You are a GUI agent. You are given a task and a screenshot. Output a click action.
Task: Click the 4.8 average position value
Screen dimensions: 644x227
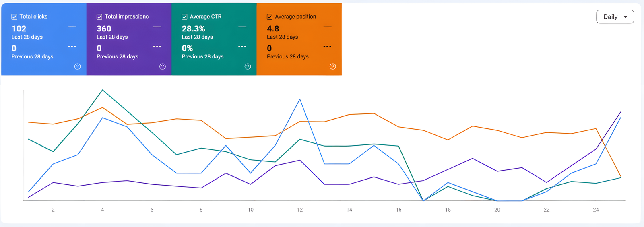tap(273, 29)
